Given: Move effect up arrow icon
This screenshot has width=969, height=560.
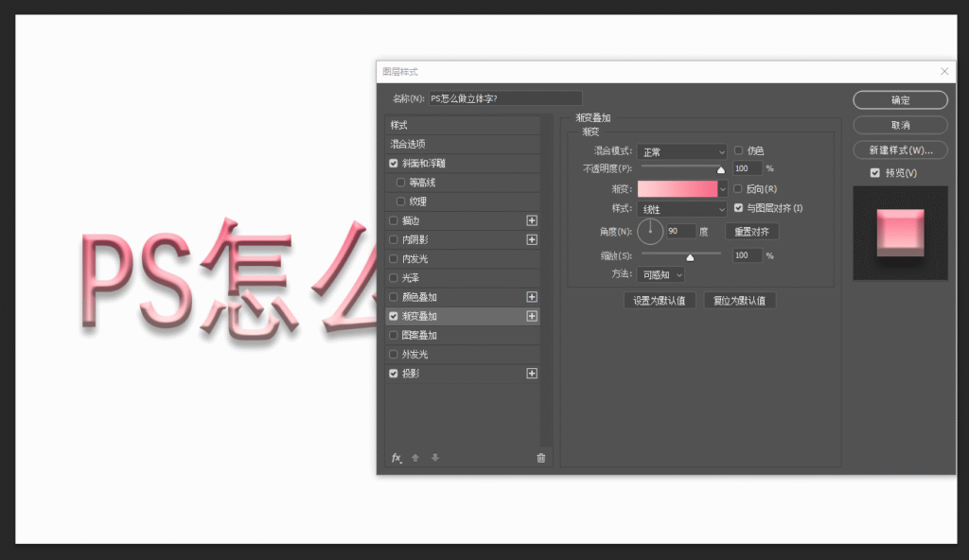Looking at the screenshot, I should pos(415,458).
